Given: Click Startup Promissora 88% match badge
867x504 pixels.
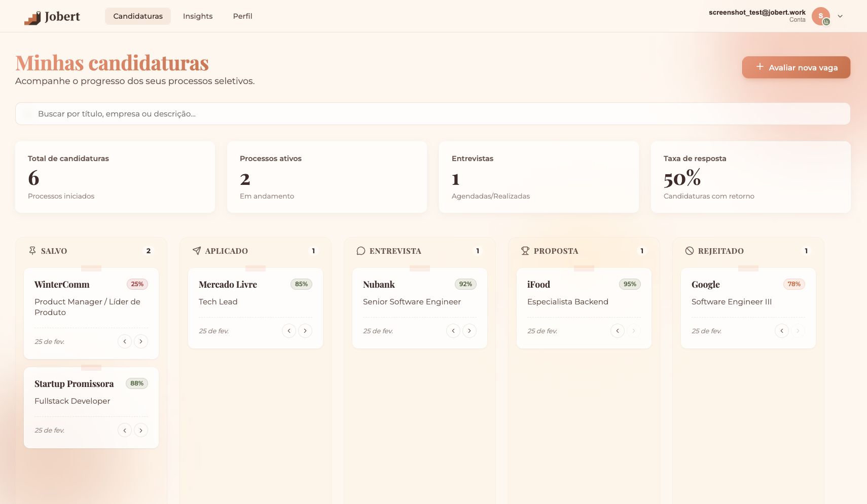Looking at the screenshot, I should pos(137,383).
